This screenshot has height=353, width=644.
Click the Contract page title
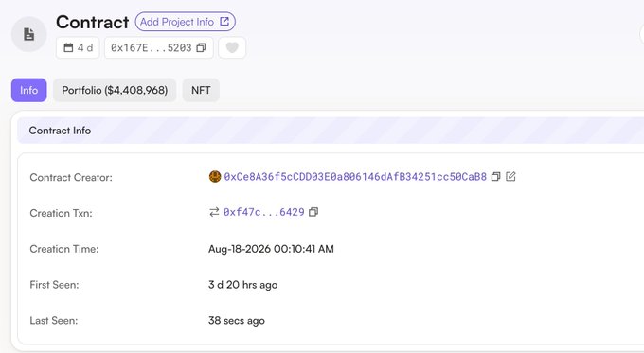(93, 22)
